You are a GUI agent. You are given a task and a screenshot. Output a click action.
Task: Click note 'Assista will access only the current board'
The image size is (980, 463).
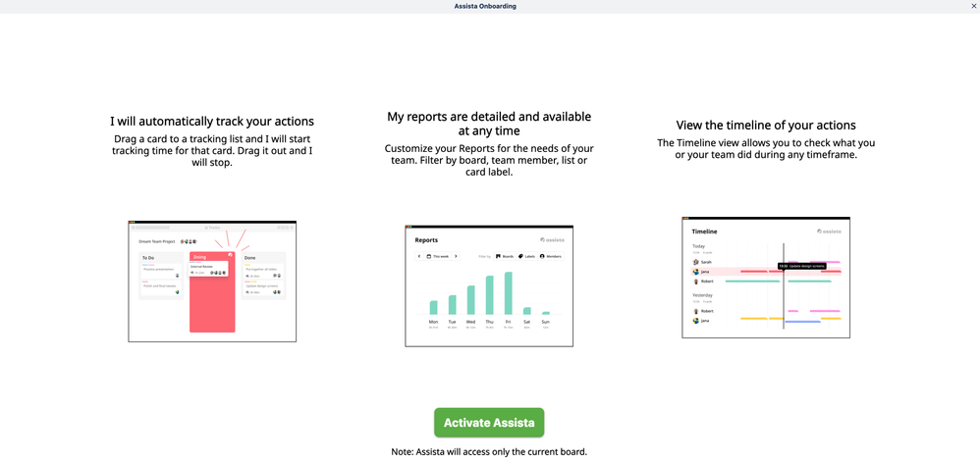(489, 452)
